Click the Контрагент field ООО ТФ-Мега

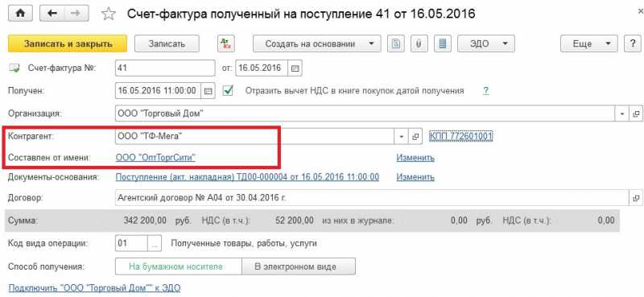tap(254, 136)
